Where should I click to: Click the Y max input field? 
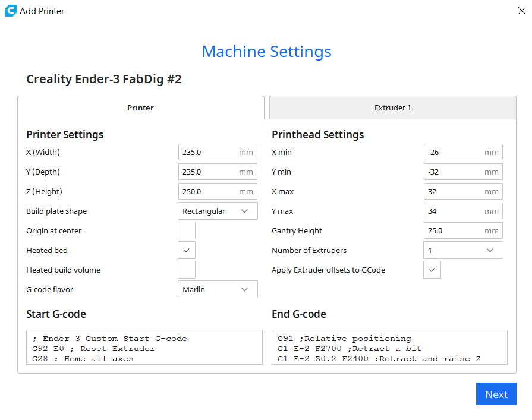463,211
